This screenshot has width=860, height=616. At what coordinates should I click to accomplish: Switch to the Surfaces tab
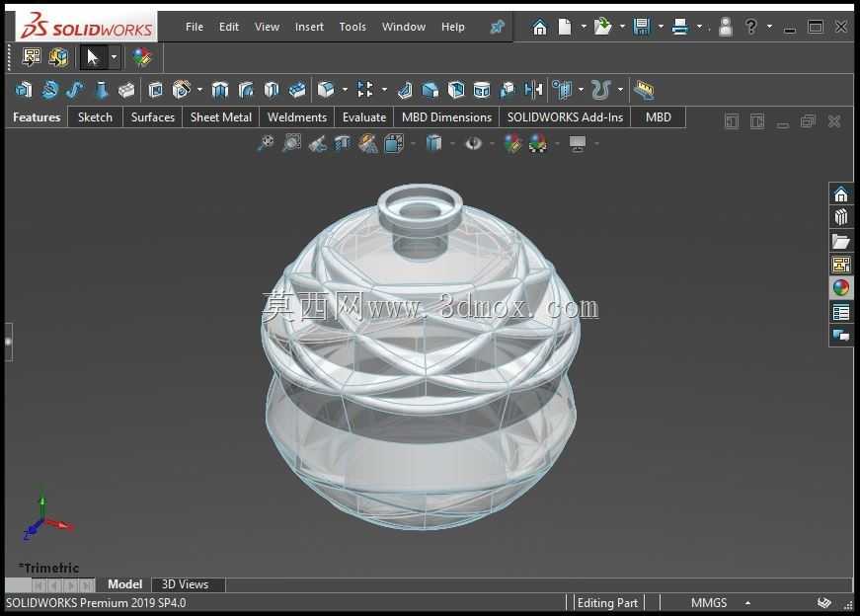152,117
